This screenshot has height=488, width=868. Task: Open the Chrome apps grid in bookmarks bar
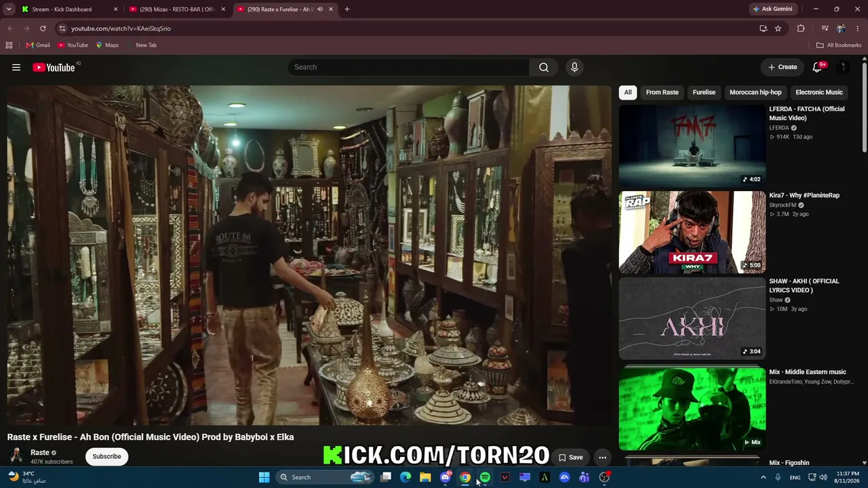coord(9,45)
